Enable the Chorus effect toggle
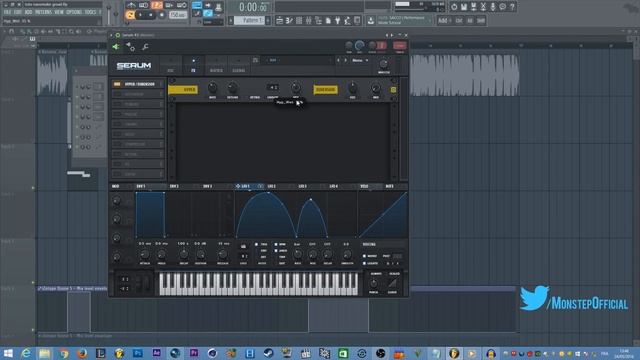640x360 pixels. 117,124
